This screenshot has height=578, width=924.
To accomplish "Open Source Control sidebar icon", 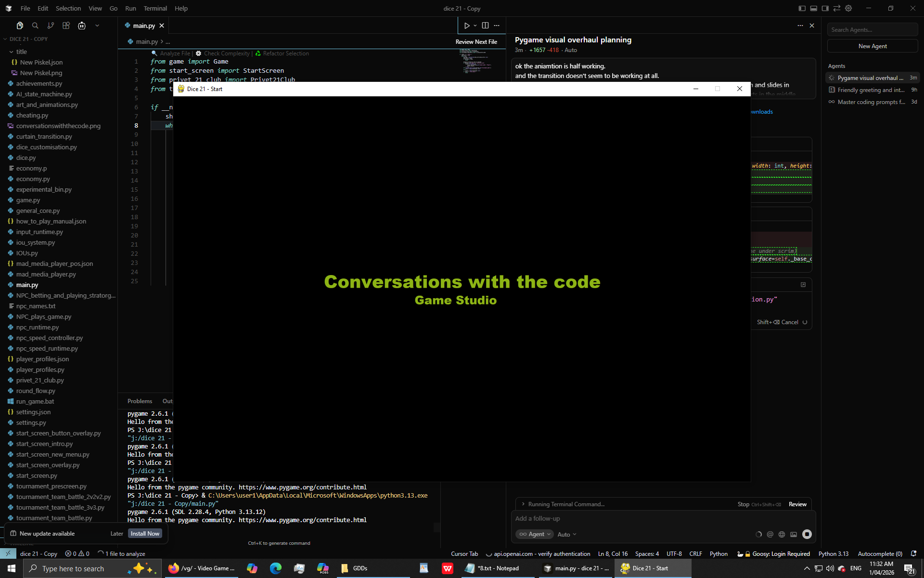I will coord(51,26).
